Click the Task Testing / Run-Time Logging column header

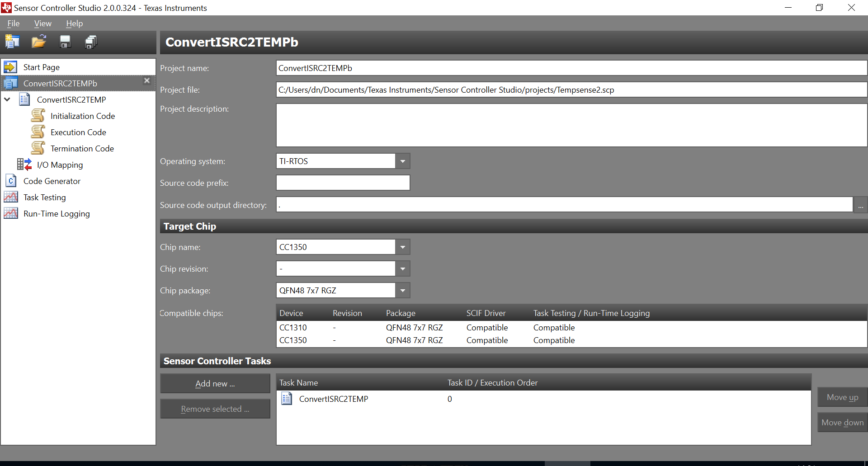tap(591, 313)
